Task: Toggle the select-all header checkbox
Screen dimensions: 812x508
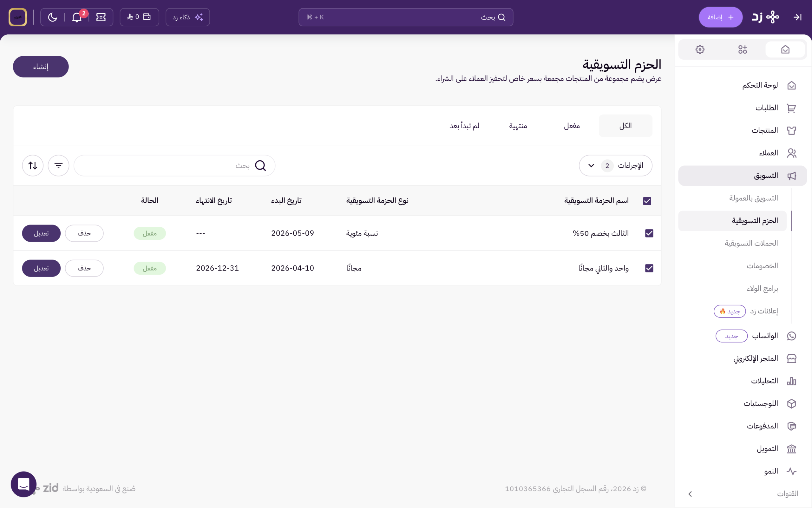Action: [x=647, y=201]
